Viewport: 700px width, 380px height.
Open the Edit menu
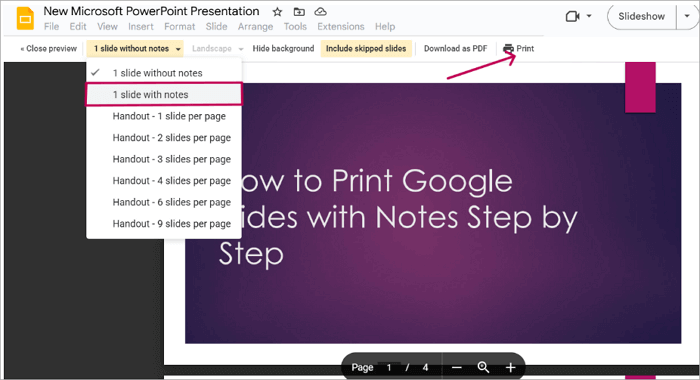78,27
